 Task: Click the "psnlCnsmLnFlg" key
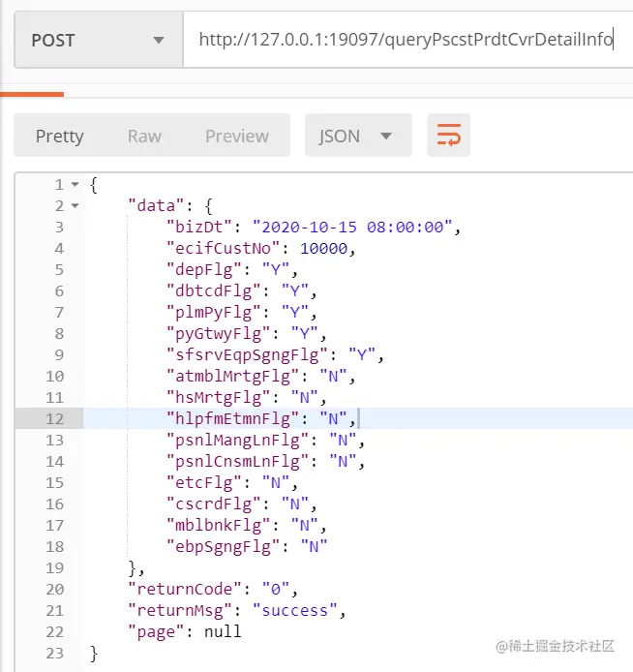point(237,462)
